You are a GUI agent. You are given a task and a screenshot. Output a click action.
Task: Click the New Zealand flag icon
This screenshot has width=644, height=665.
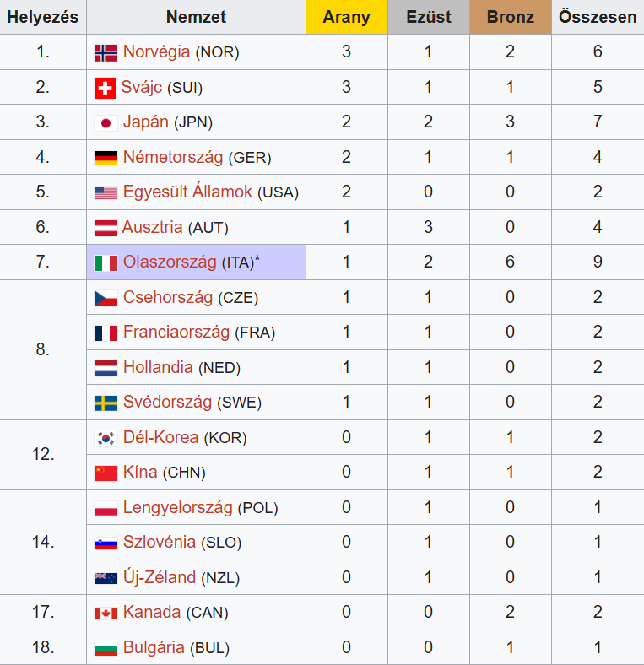[x=106, y=578]
